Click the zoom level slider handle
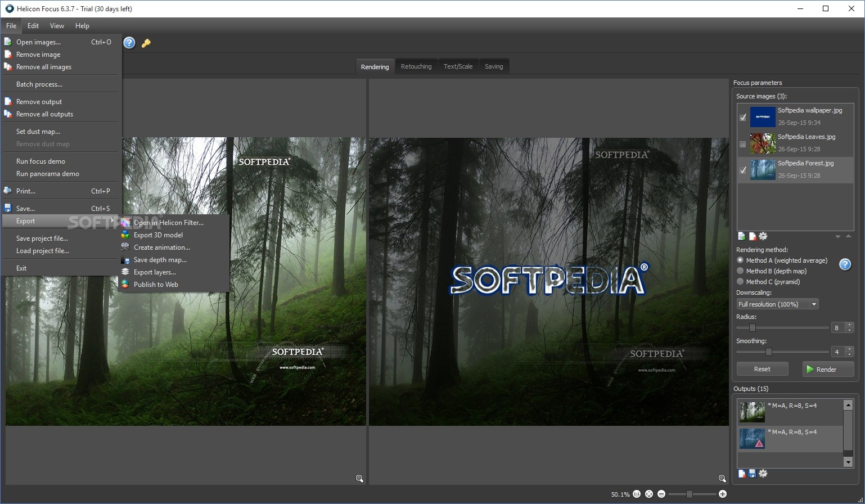 point(689,494)
